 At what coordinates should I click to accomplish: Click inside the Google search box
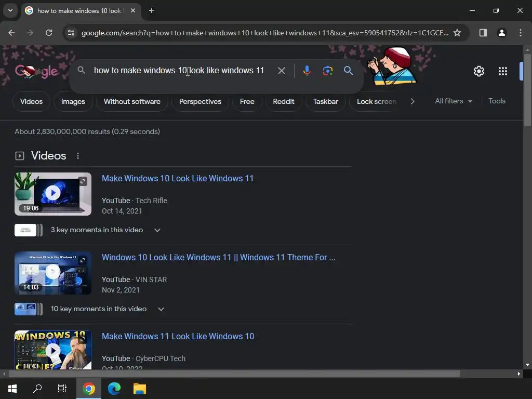coord(179,71)
